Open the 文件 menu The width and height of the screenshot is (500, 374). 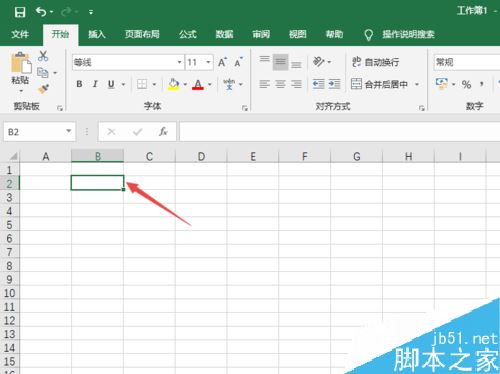coord(20,34)
